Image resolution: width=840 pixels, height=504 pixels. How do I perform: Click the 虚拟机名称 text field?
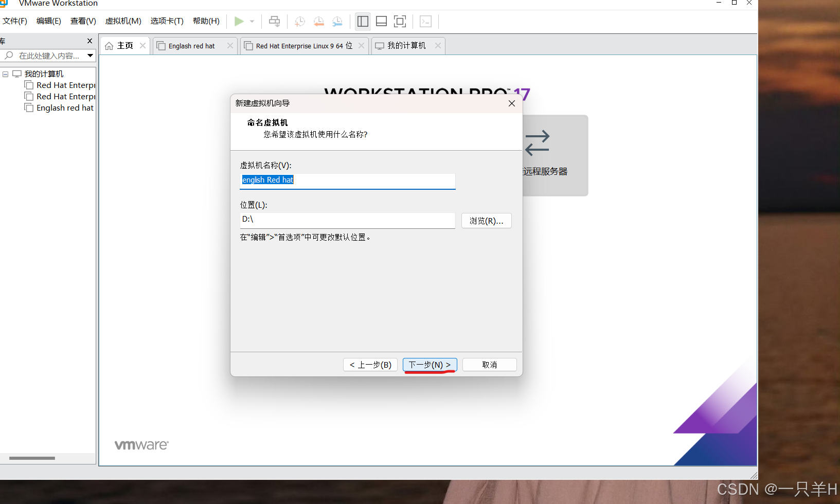348,181
